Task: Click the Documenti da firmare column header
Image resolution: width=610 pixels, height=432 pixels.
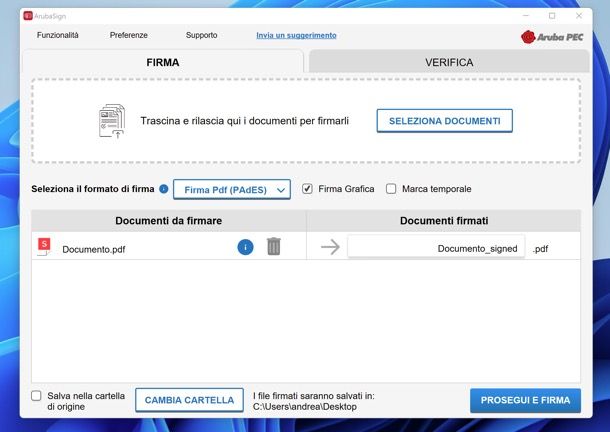Action: coord(168,221)
